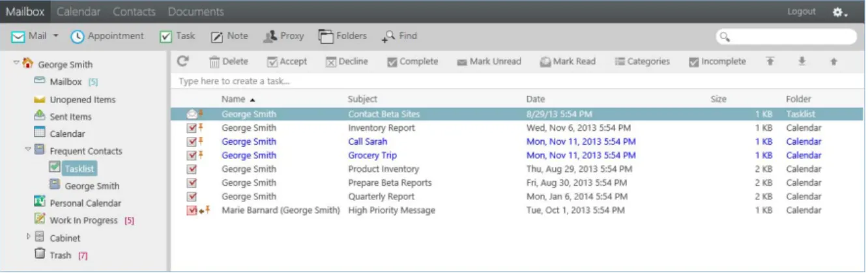868x273 pixels.
Task: Mark selected task Incomplete
Action: tap(717, 61)
